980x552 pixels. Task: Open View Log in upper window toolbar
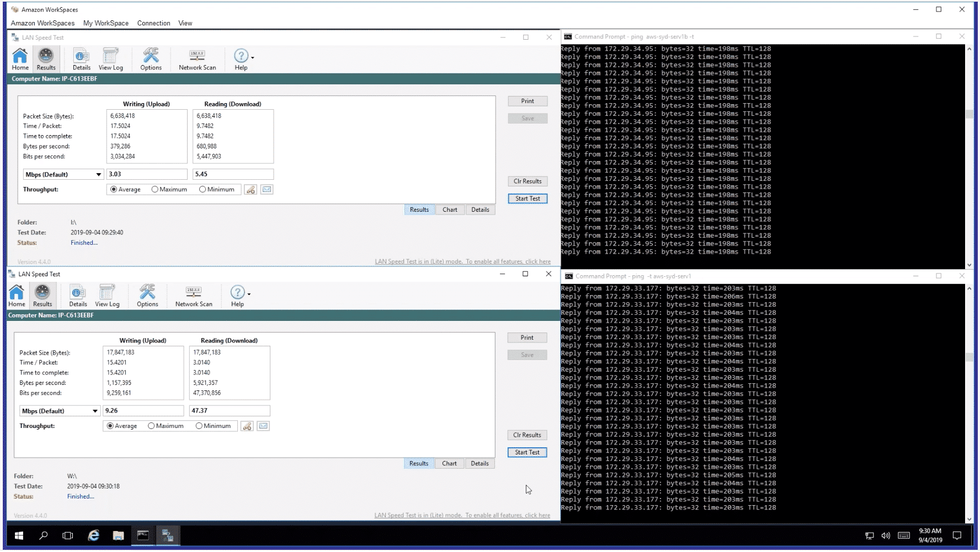click(x=110, y=60)
